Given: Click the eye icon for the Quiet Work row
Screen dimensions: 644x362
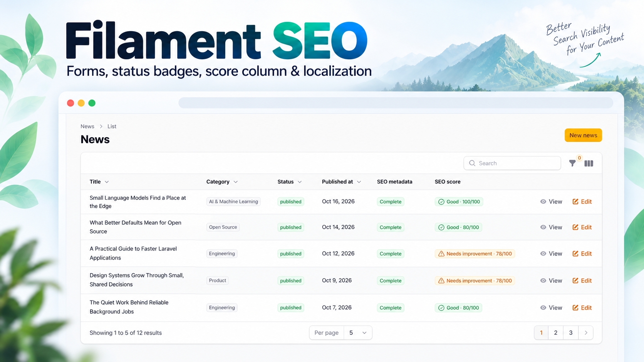Looking at the screenshot, I should click(543, 308).
